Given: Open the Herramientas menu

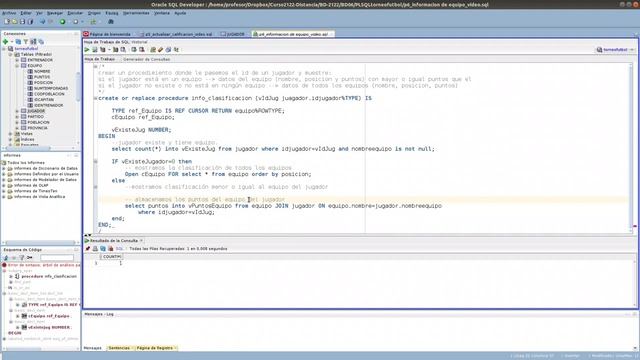Looking at the screenshot, I should point(136,13).
